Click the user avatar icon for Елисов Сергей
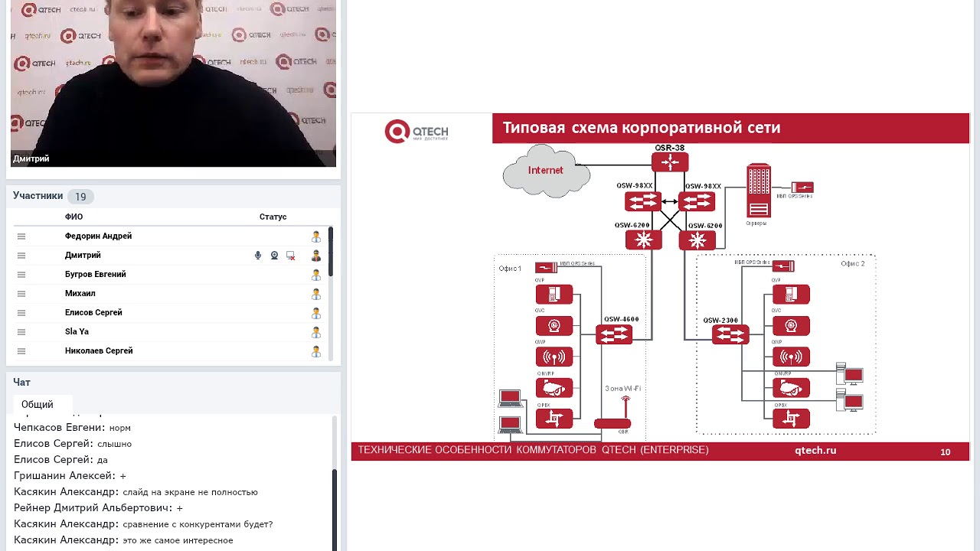The width and height of the screenshot is (980, 551). [316, 313]
